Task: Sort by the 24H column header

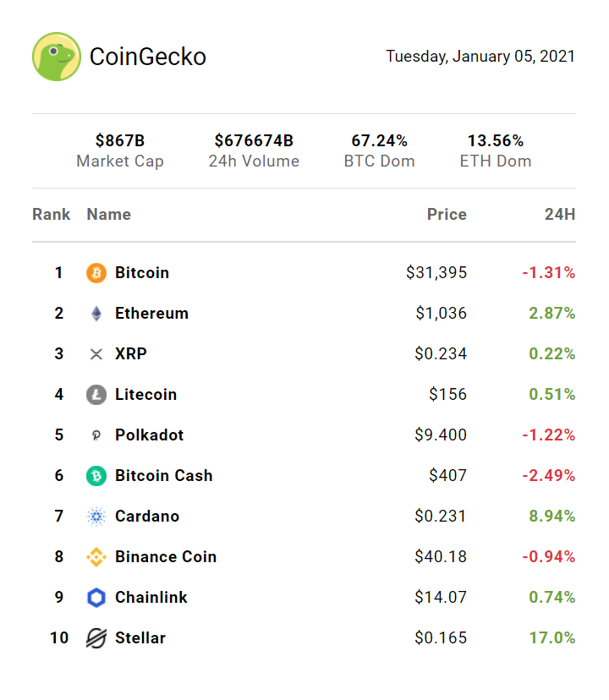Action: (x=559, y=215)
